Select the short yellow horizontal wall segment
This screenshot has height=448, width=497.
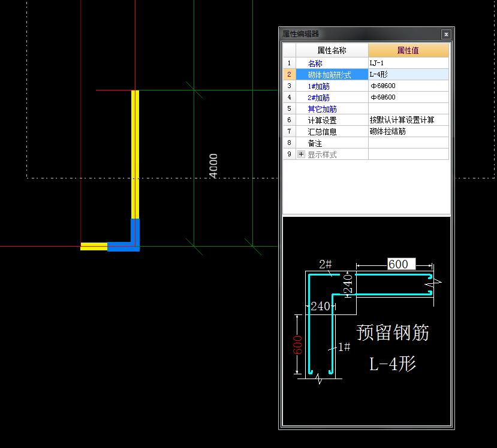pyautogui.click(x=94, y=246)
